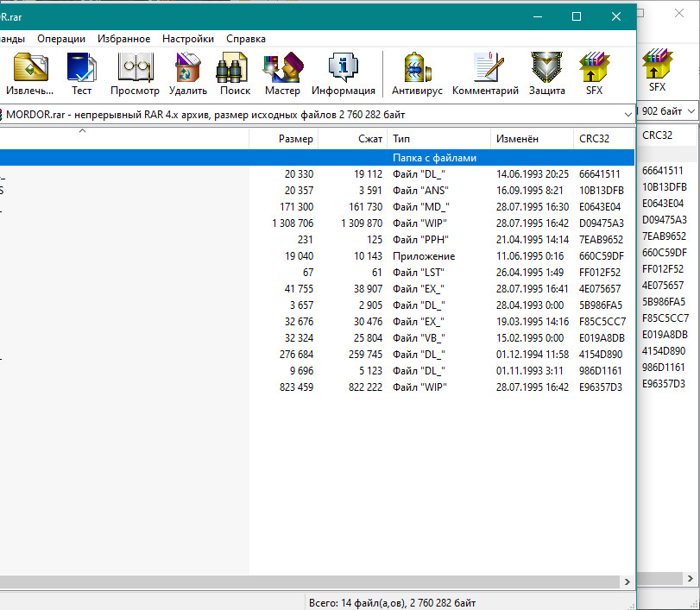
Task: Click the Protect (Защита) toolbar icon
Action: click(x=547, y=73)
